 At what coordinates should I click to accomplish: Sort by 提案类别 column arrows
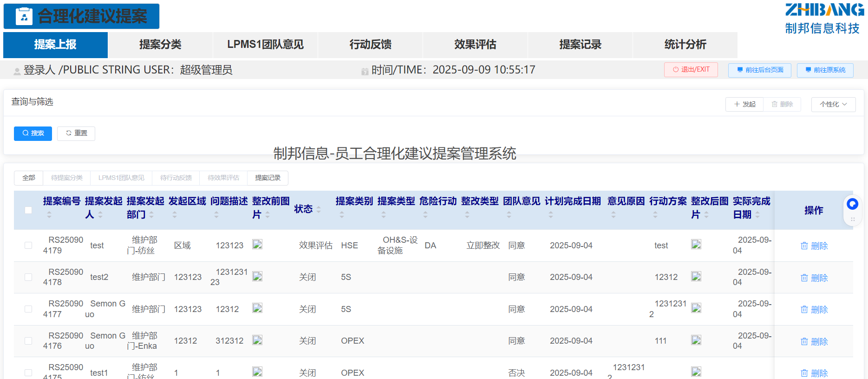[x=342, y=215]
